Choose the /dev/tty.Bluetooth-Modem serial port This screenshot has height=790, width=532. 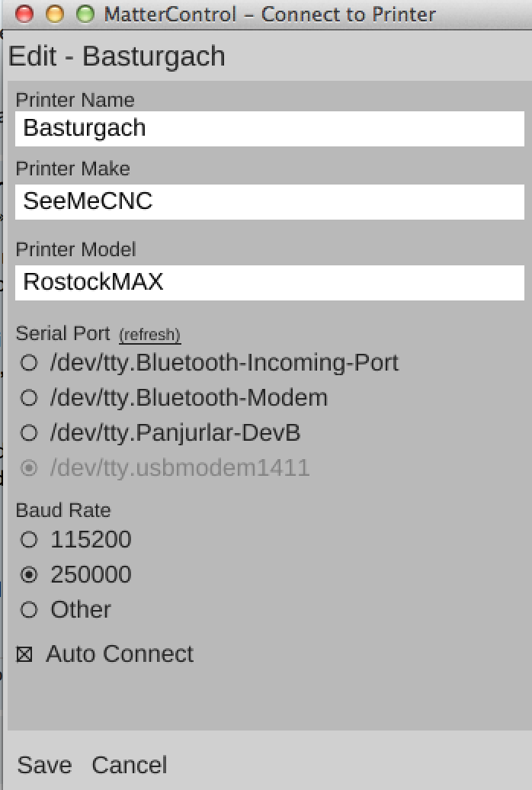29,398
